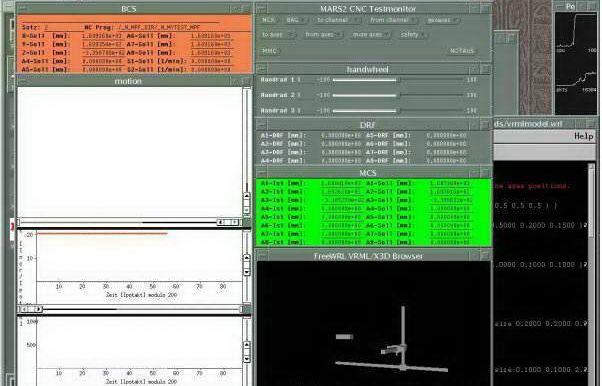The height and width of the screenshot is (386, 602).
Task: Open the NCK menu
Action: pos(268,20)
